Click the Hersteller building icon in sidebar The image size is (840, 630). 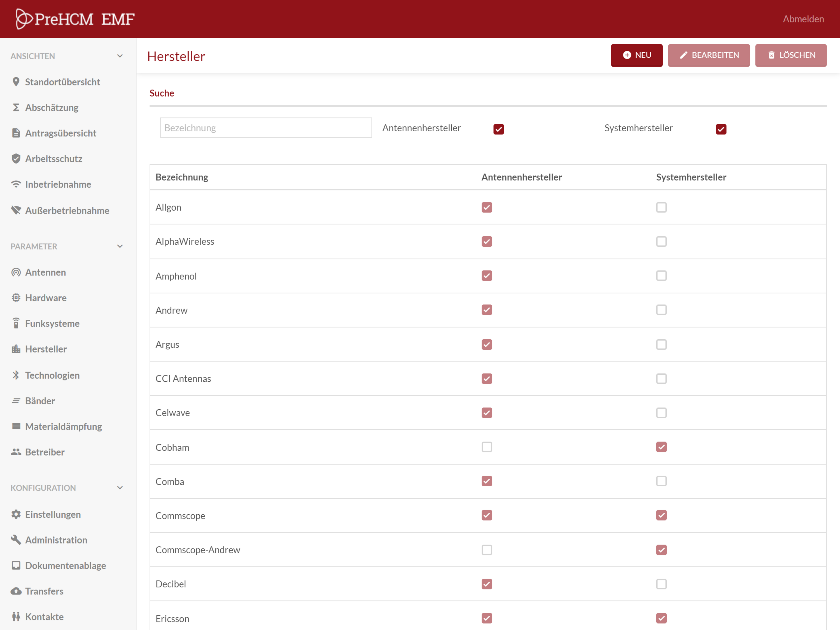(16, 349)
